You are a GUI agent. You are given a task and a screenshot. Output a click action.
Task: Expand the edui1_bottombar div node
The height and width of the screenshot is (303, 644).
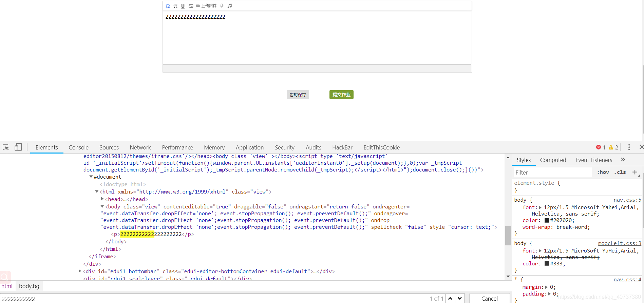pos(80,271)
